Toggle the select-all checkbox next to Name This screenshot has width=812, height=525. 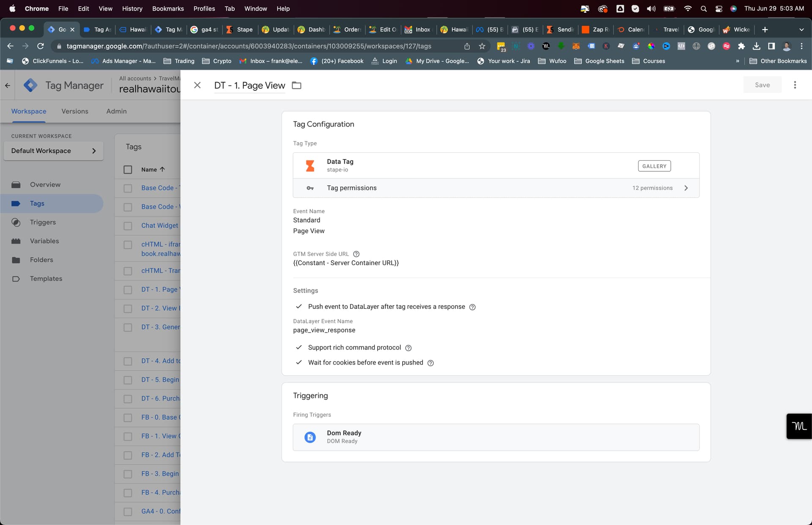[128, 170]
